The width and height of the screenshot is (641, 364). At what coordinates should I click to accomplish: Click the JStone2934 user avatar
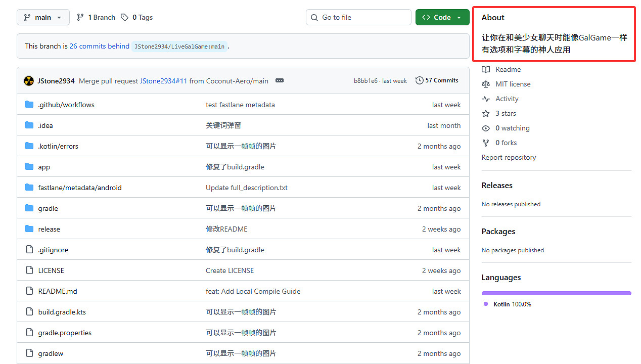pos(29,81)
